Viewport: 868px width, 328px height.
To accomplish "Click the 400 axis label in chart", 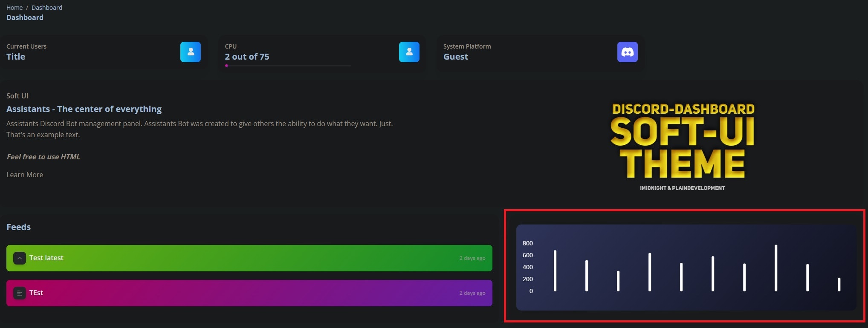I will (x=528, y=267).
